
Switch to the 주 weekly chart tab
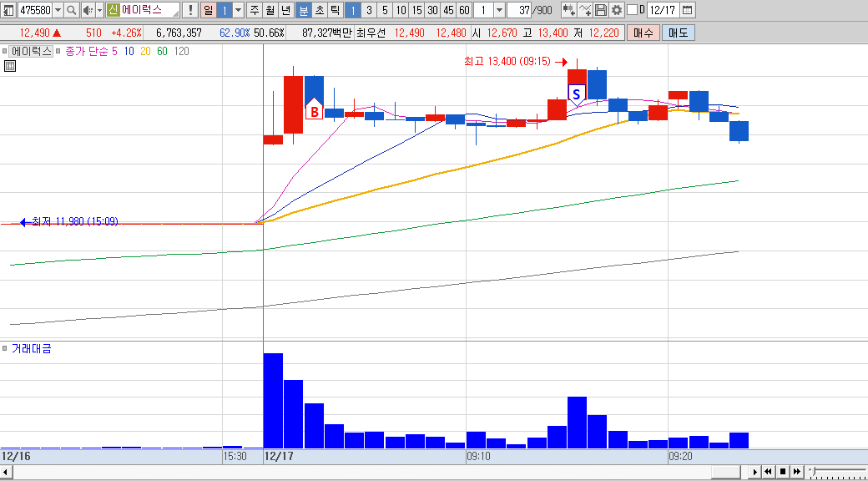254,10
